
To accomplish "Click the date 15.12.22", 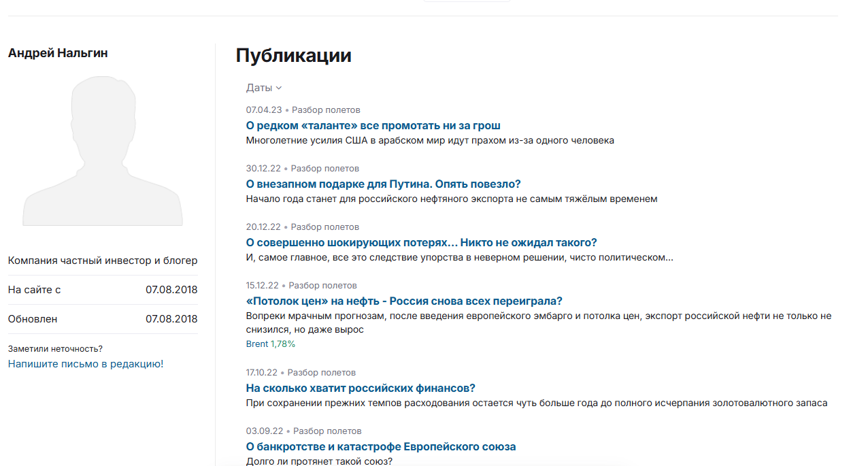I will click(263, 285).
